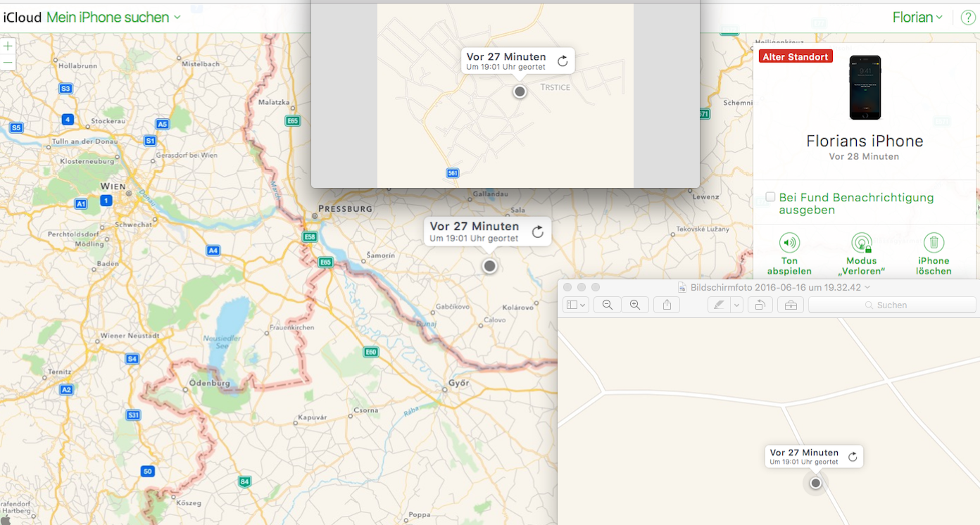Refresh location in main map callout
Screen dimensions: 980x525
point(538,232)
